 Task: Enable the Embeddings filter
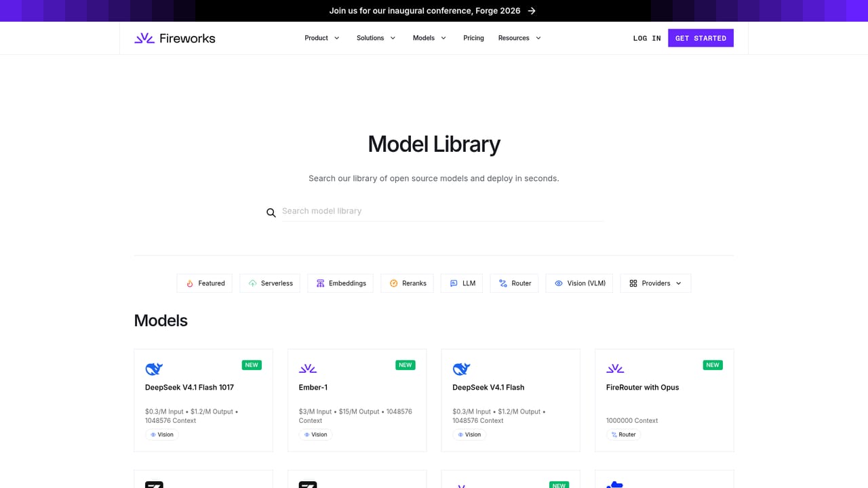coord(341,283)
